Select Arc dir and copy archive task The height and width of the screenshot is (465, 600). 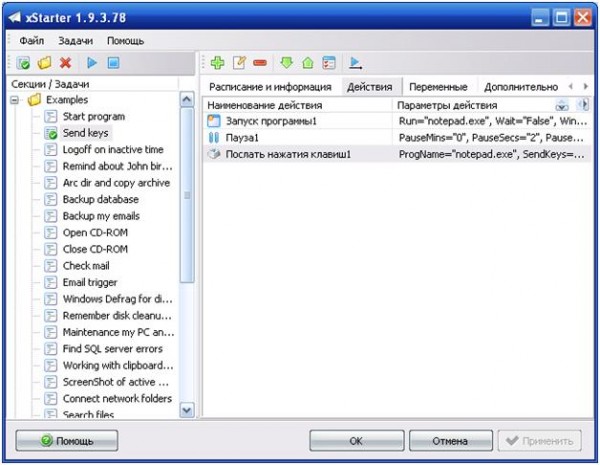coord(116,183)
